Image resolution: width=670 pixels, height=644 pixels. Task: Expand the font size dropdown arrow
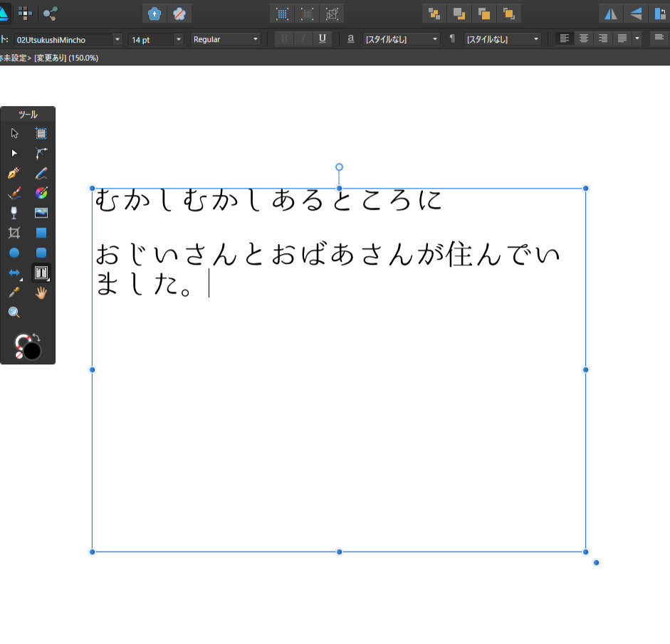(x=179, y=39)
